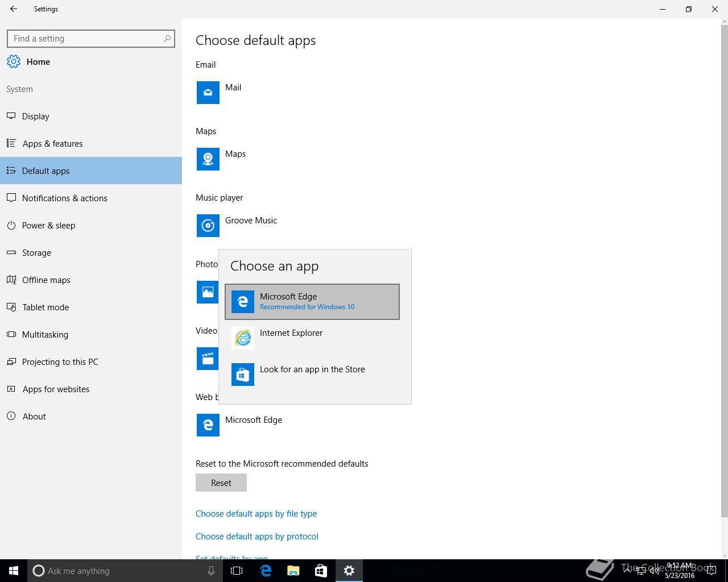Select Look for an app in the Store
The height and width of the screenshot is (582, 728).
[x=312, y=375]
